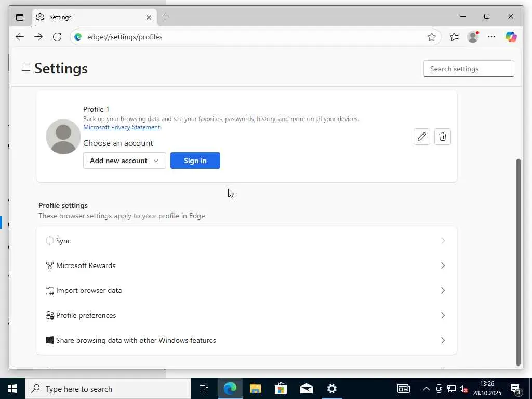Click the Search settings field
The image size is (532, 399).
[x=469, y=69]
